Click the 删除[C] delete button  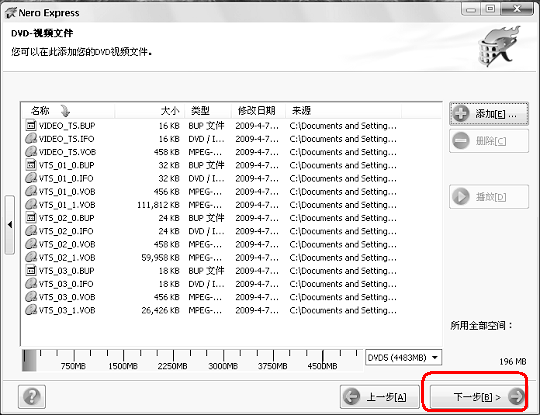point(489,141)
